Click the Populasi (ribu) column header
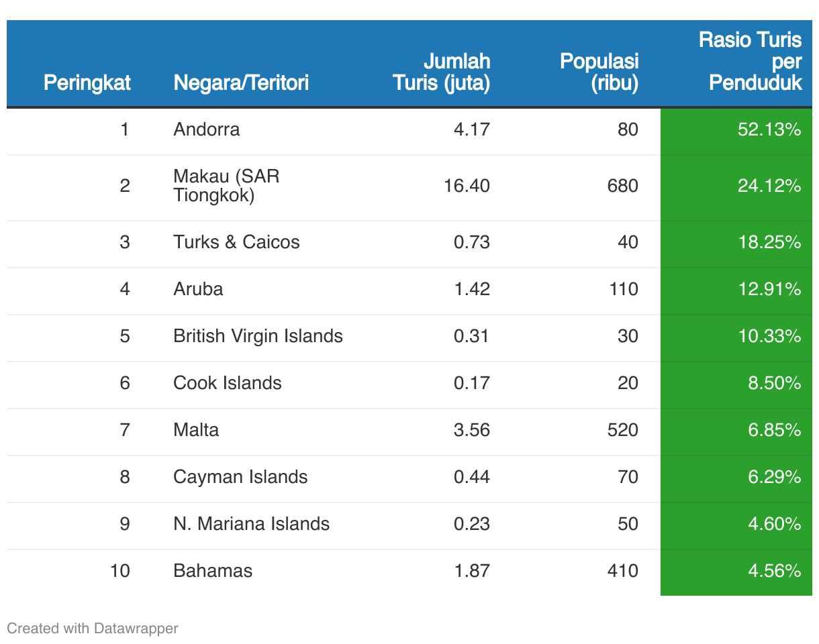This screenshot has width=819, height=644. pos(599,72)
